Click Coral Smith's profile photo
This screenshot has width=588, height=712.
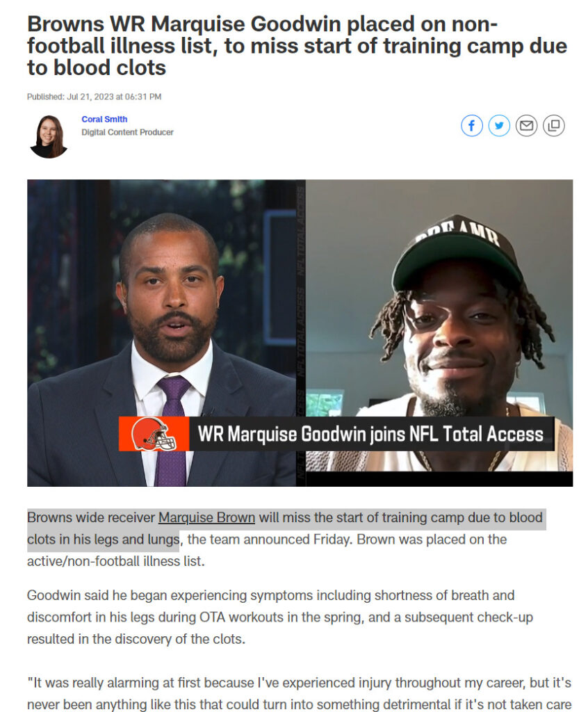pos(49,137)
